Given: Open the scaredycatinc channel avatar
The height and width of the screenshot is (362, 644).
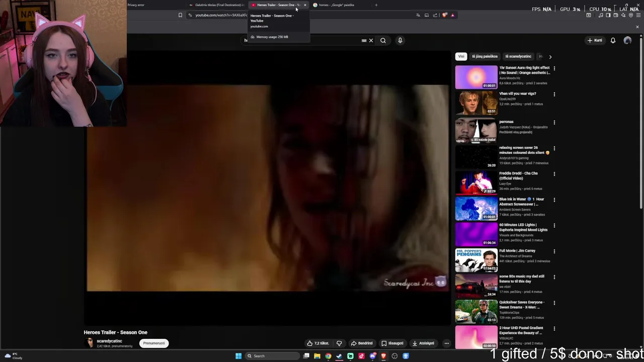Looking at the screenshot, I should [x=90, y=343].
